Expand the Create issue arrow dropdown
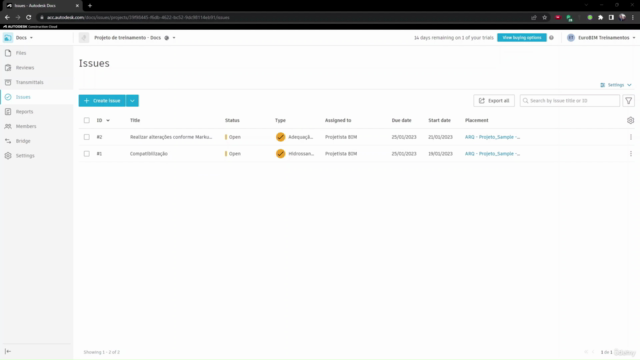 click(x=132, y=101)
